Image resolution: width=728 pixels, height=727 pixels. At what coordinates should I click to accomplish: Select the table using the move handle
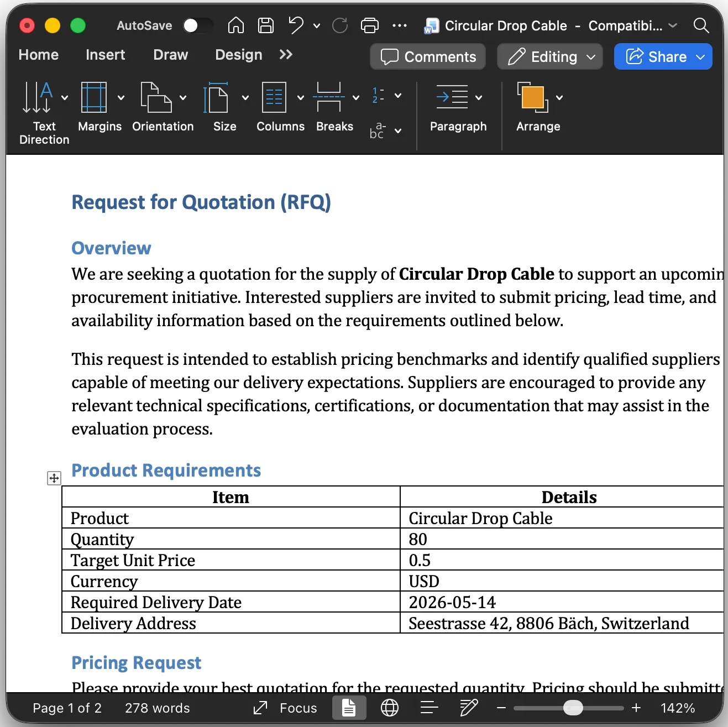54,478
